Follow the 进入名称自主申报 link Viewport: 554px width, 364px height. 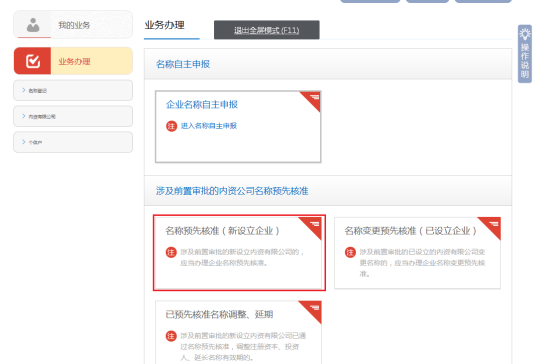(x=209, y=125)
